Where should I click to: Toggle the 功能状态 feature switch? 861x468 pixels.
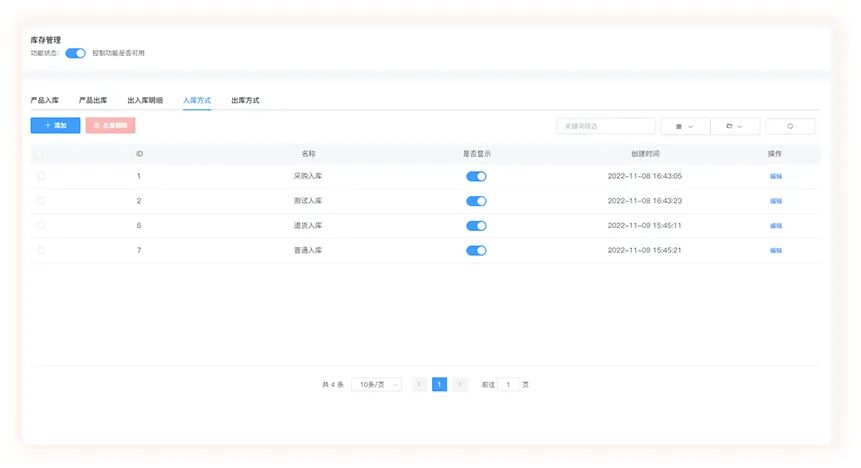[75, 53]
